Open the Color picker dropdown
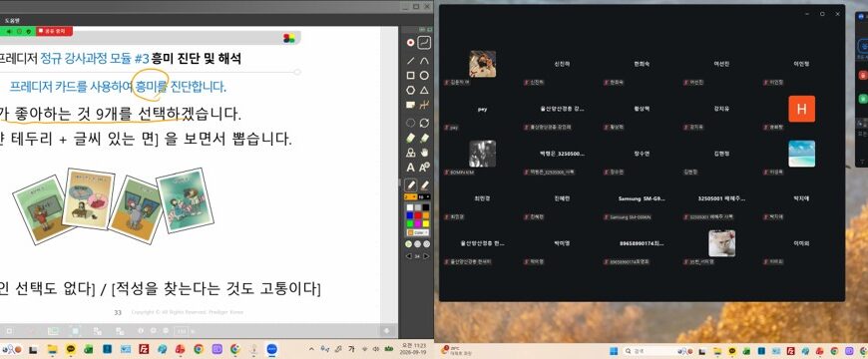 418,233
